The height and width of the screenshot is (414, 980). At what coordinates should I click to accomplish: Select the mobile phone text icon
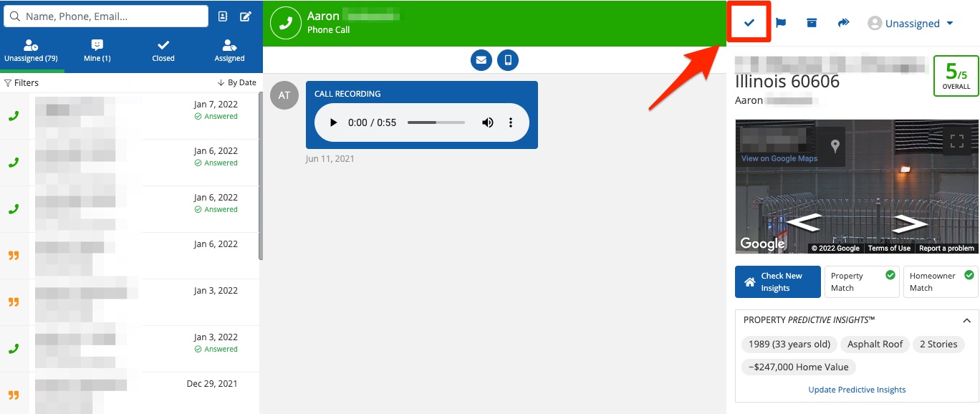point(508,60)
